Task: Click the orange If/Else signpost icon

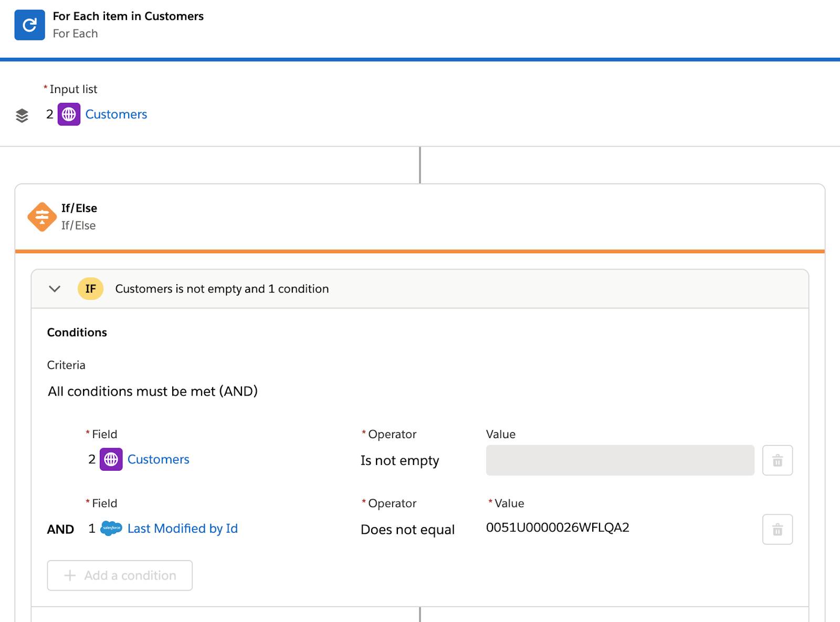Action: click(x=42, y=216)
